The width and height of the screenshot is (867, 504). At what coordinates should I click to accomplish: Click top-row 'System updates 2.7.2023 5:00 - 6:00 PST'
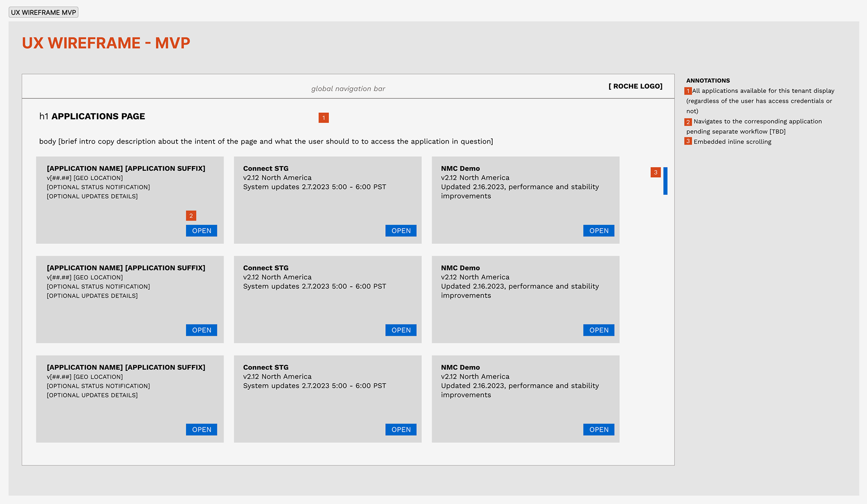click(x=315, y=187)
